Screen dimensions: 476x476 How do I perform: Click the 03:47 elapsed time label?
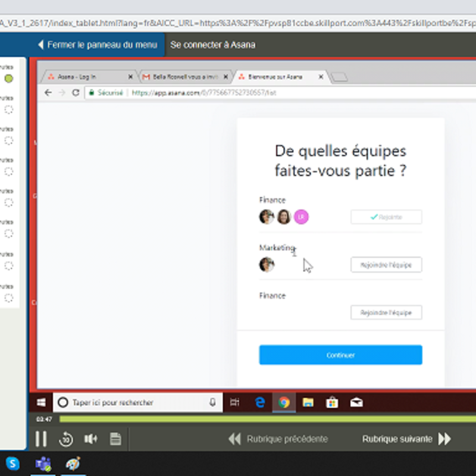pos(44,419)
